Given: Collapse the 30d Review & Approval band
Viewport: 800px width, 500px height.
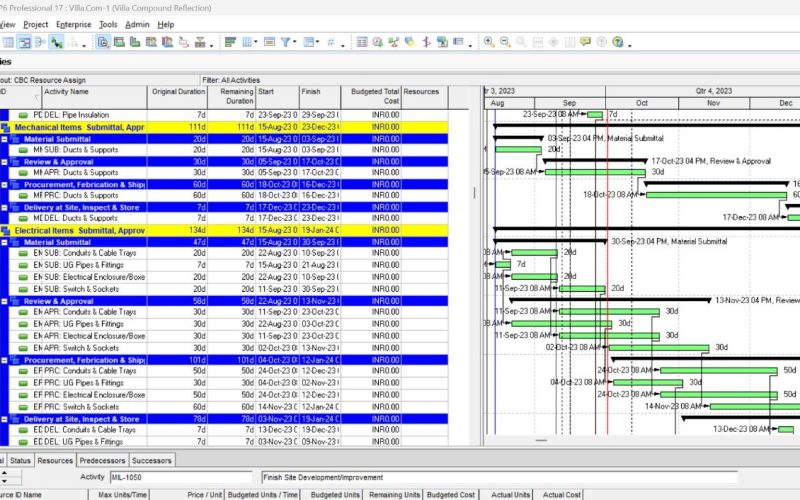Looking at the screenshot, I should coord(4,162).
